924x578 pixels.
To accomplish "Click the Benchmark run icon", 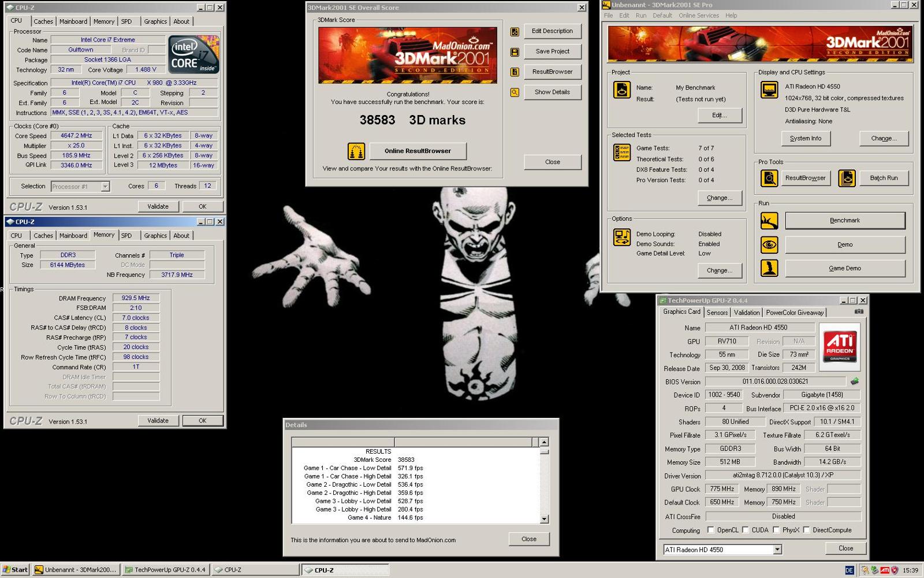I will pos(769,221).
